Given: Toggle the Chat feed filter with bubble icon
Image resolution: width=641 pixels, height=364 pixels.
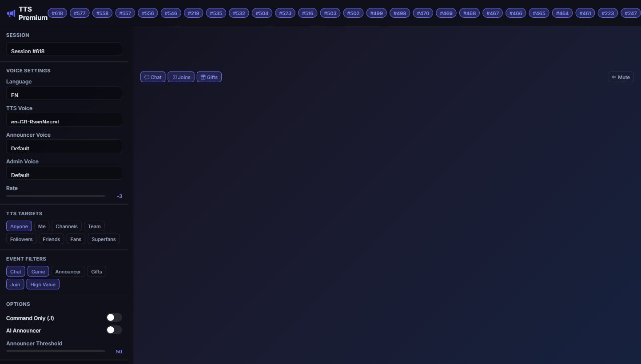Looking at the screenshot, I should click(x=153, y=77).
